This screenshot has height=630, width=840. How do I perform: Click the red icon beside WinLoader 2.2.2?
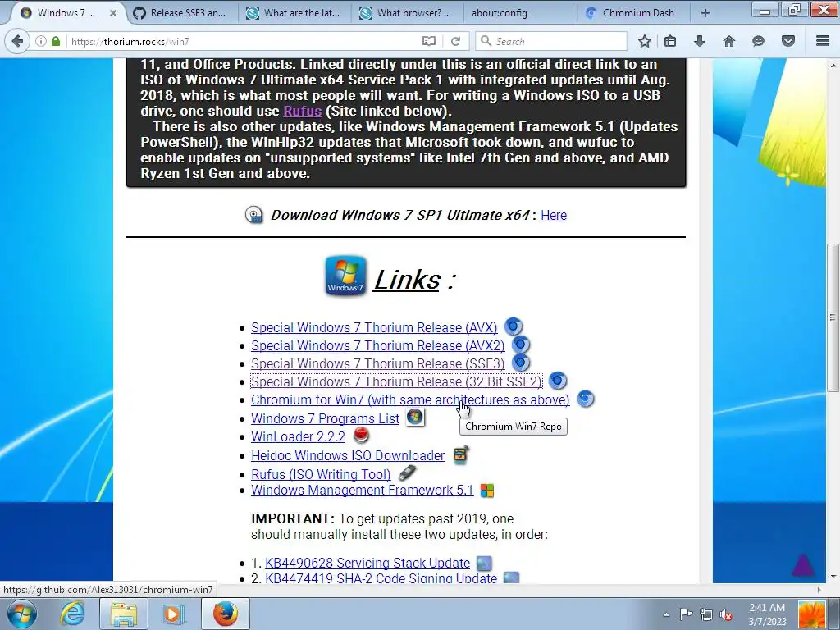click(362, 435)
